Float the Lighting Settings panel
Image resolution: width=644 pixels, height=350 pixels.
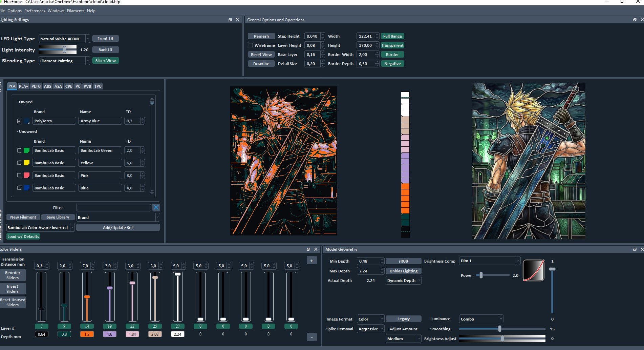pyautogui.click(x=230, y=20)
